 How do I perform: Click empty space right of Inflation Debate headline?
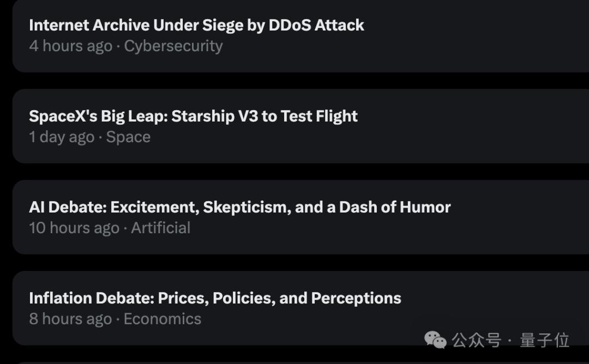[x=491, y=298]
